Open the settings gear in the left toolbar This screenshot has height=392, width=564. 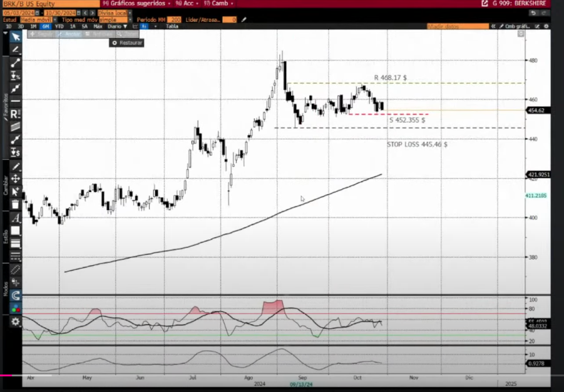16,321
